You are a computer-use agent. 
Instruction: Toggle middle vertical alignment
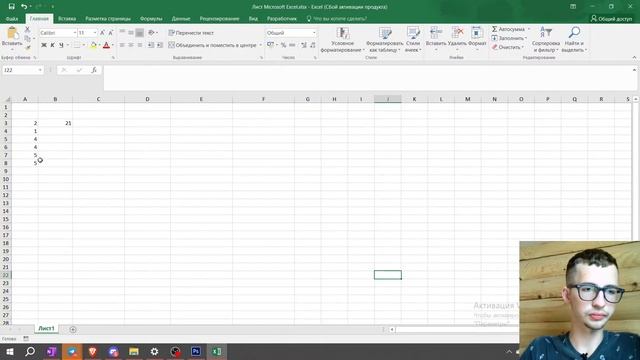click(131, 33)
